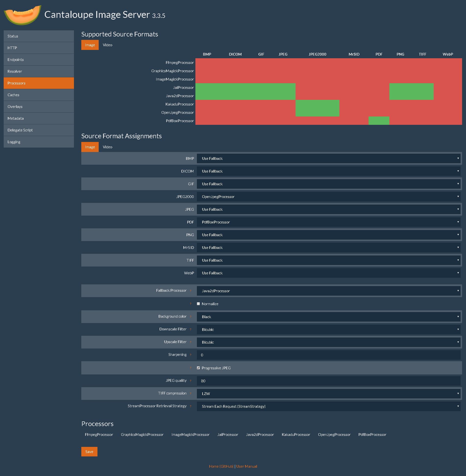Open the Downscale Filter dropdown
This screenshot has height=476, width=466.
(x=329, y=330)
